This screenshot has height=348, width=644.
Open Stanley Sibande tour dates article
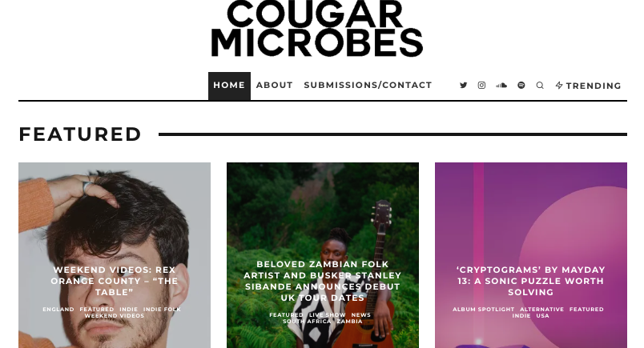tap(323, 281)
